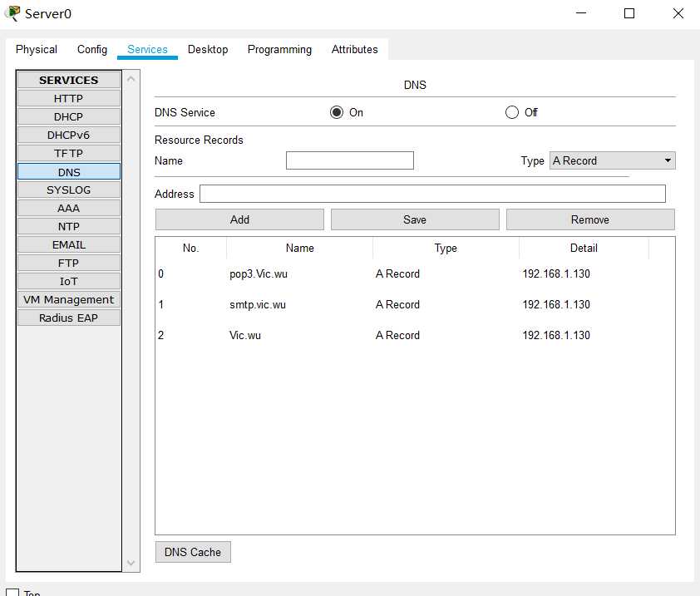The image size is (700, 596).
Task: Click the Add record button
Action: (x=239, y=219)
